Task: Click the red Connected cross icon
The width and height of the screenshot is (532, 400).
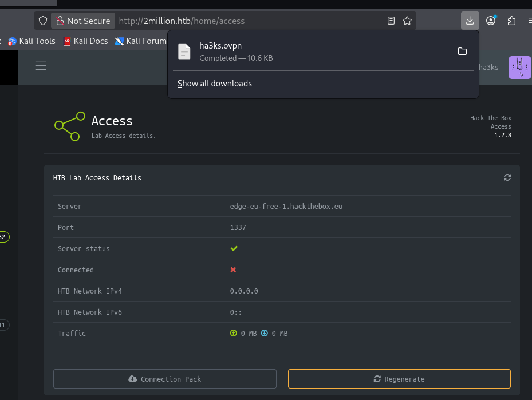Action: (x=233, y=270)
